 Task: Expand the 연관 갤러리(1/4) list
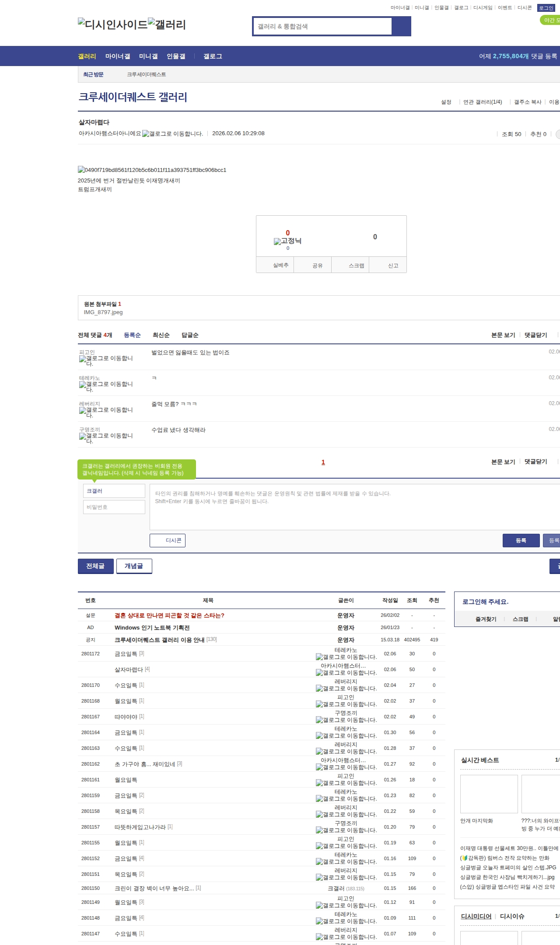coord(483,102)
